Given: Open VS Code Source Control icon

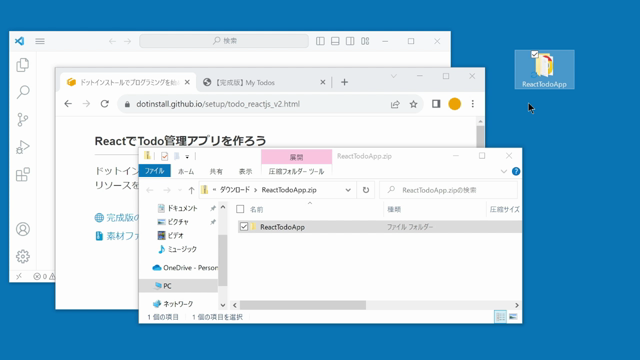Looking at the screenshot, I should tap(23, 120).
